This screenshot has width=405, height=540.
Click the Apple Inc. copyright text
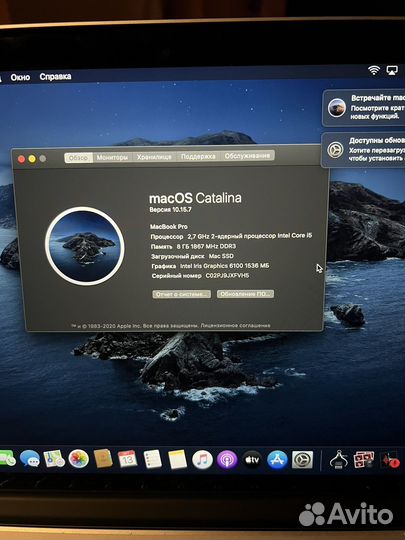(x=134, y=325)
